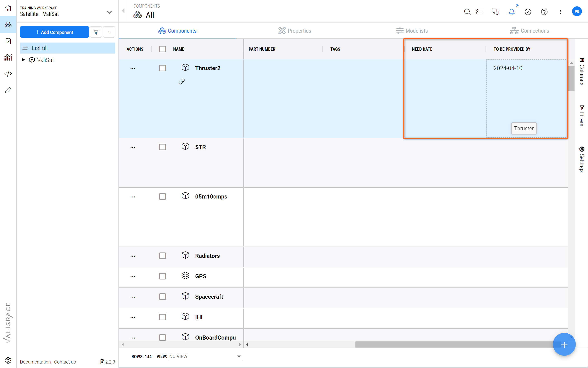Open actions menu for STR row

133,147
